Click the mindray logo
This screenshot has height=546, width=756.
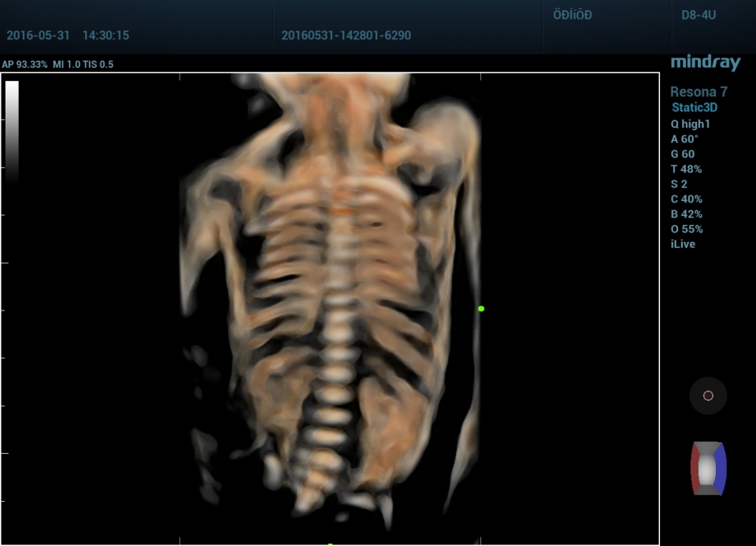(x=705, y=63)
